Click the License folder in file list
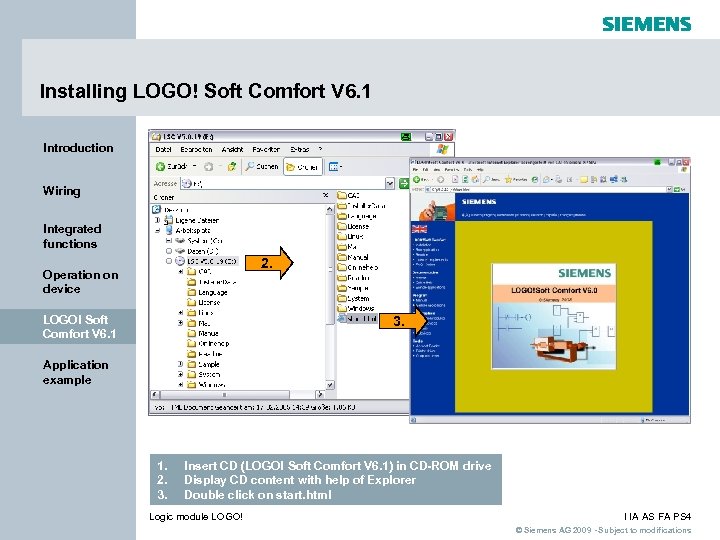The image size is (720, 540). coord(354,226)
